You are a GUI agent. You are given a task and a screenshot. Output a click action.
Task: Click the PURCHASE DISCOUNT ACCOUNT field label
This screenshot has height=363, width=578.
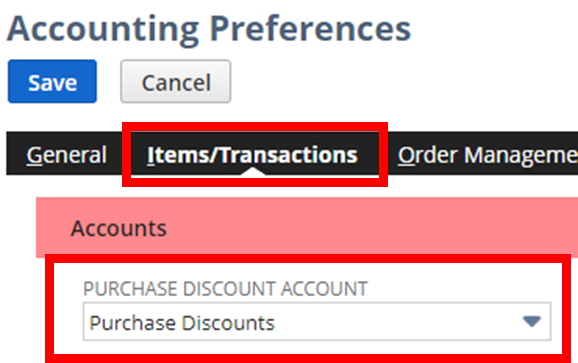(225, 289)
